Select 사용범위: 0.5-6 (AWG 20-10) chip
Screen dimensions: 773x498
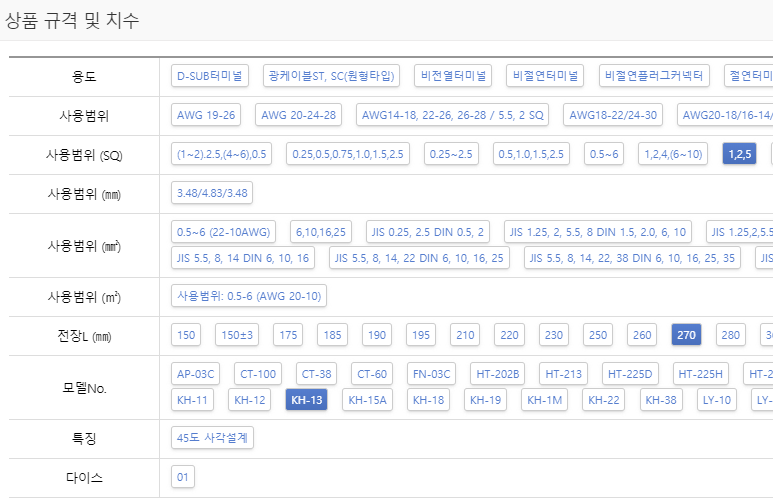pos(249,296)
